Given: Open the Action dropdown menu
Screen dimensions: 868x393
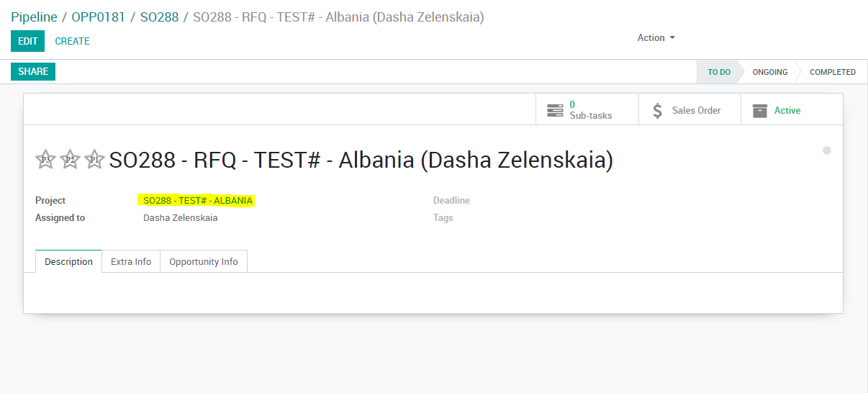Looking at the screenshot, I should [656, 37].
